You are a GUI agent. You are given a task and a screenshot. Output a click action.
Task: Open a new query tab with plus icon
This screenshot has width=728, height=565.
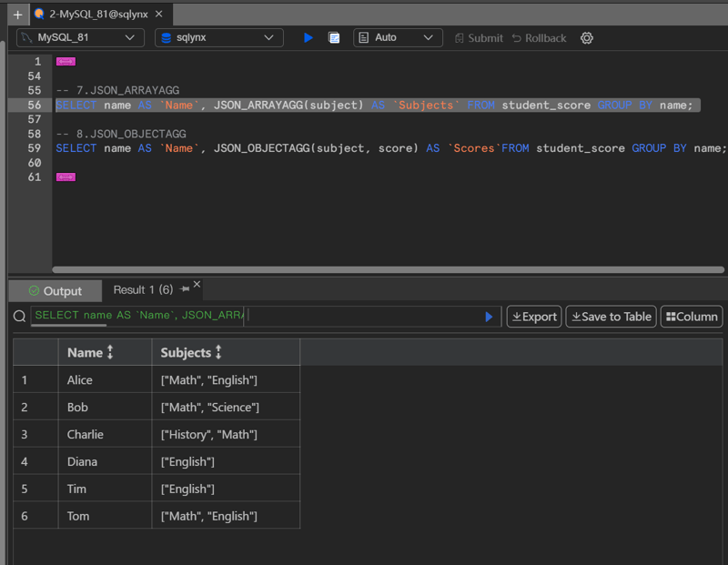coord(17,15)
